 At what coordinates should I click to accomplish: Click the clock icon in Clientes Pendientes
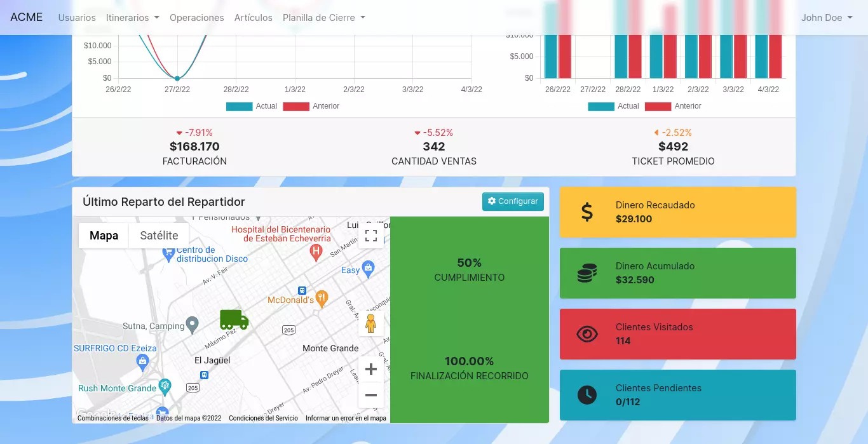587,394
